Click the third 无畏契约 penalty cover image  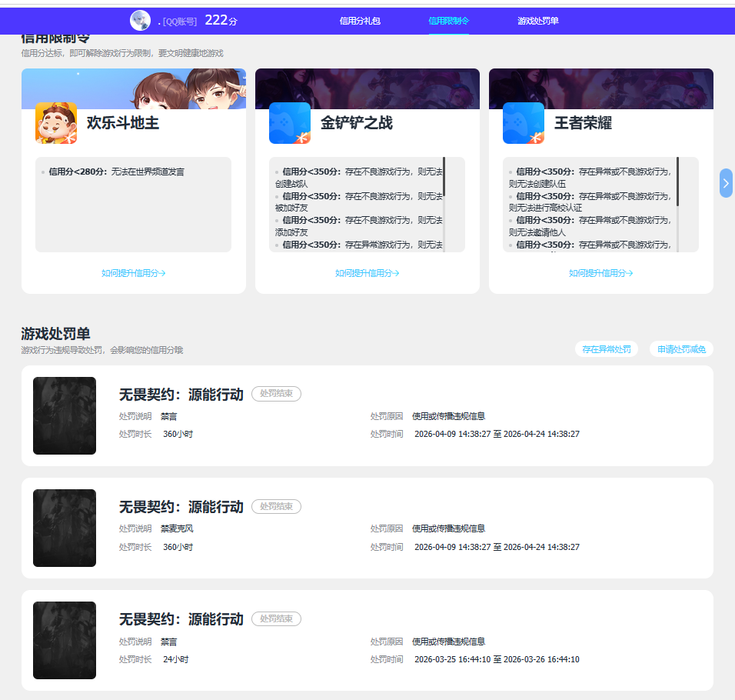coord(65,640)
